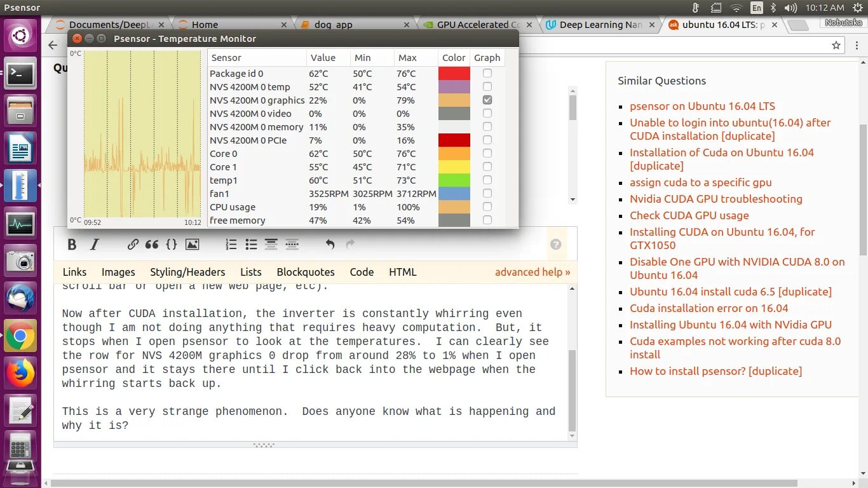Click inside the question body text area
The width and height of the screenshot is (868, 488).
coord(310,362)
